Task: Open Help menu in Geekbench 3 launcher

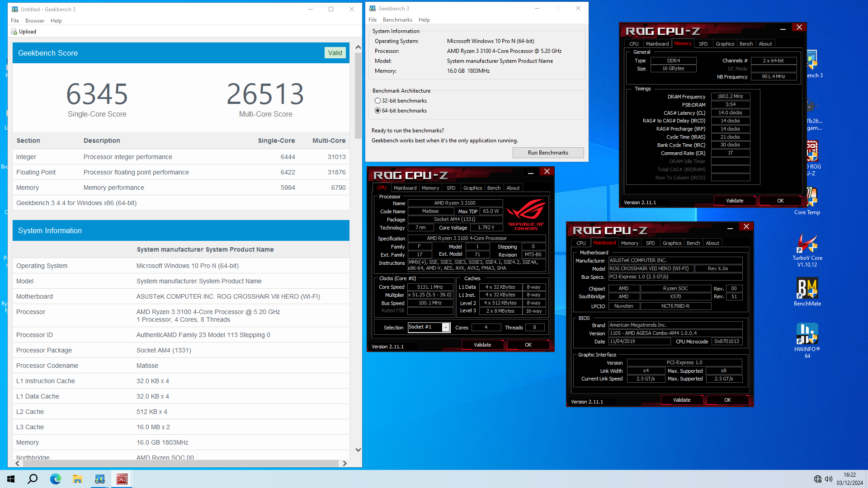Action: pyautogui.click(x=424, y=20)
